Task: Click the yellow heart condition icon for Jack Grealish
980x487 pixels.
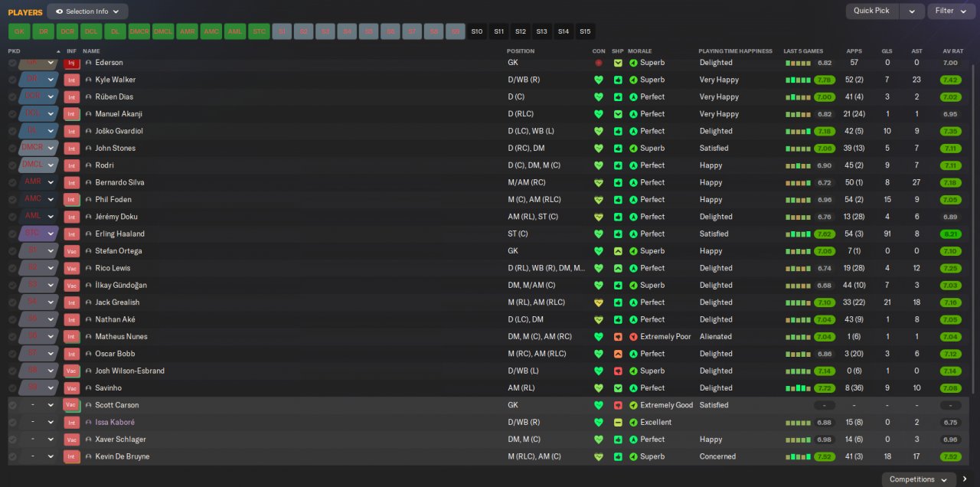Action: click(x=599, y=302)
